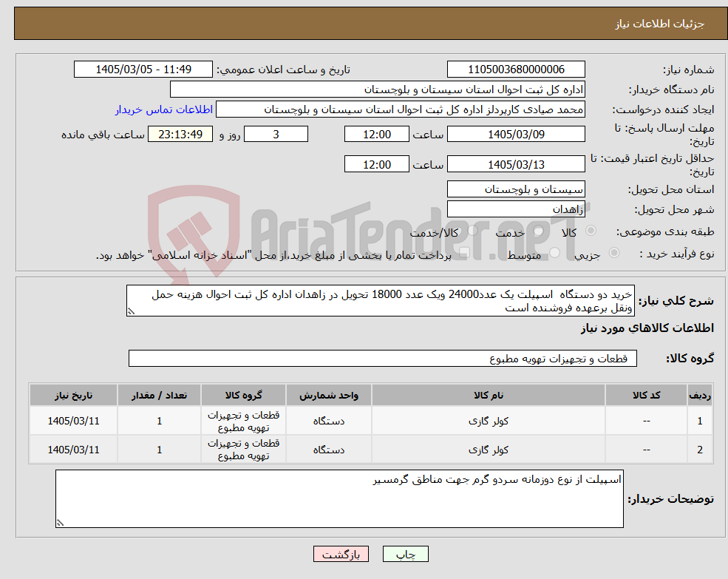Screen dimensions: 728x579
Task: Click the بازگشت (back) button
Action: tap(341, 554)
